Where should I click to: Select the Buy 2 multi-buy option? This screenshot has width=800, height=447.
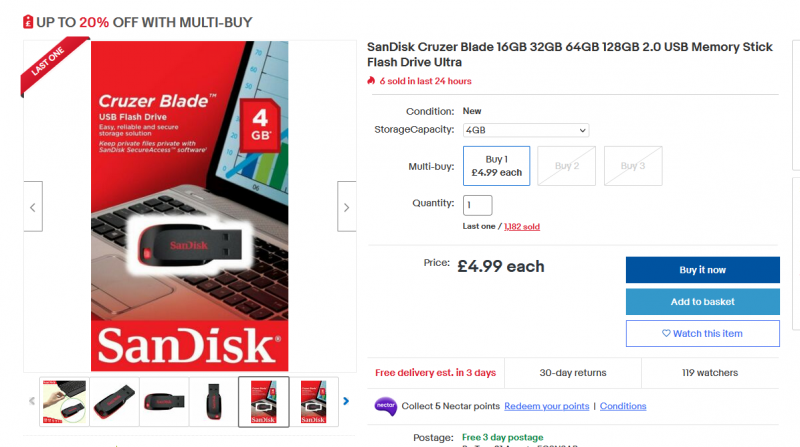566,166
